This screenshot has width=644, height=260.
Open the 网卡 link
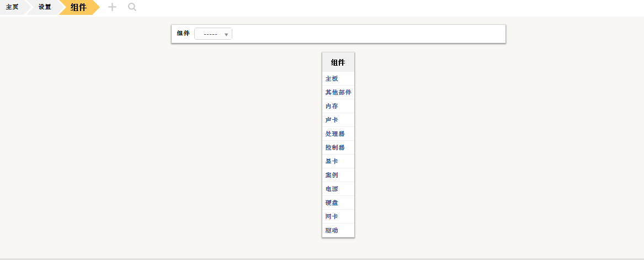tap(332, 217)
